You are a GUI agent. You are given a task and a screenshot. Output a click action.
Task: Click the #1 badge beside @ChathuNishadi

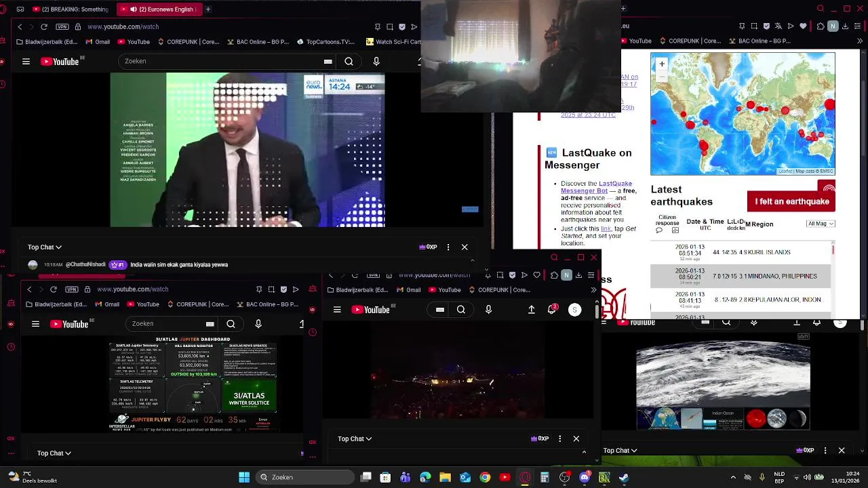[x=117, y=265]
